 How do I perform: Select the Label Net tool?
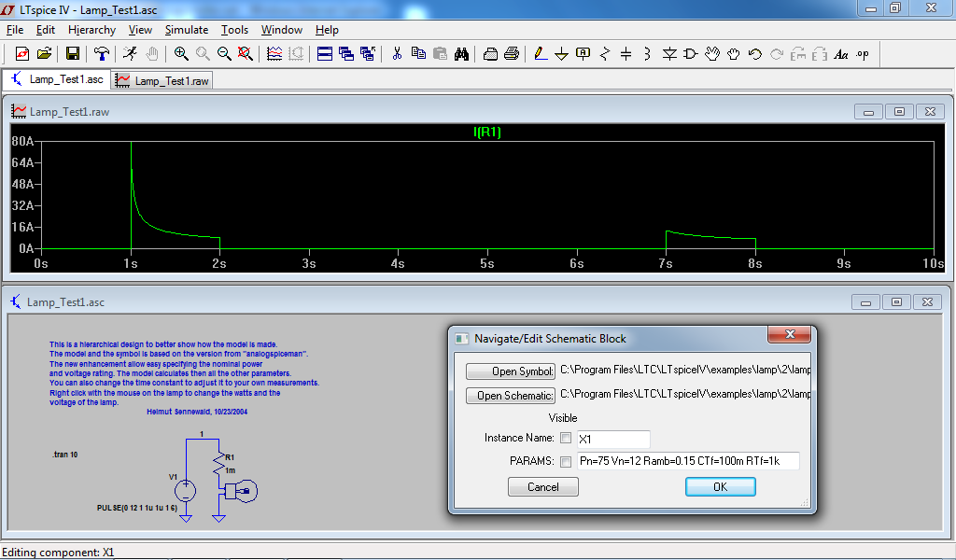[583, 54]
